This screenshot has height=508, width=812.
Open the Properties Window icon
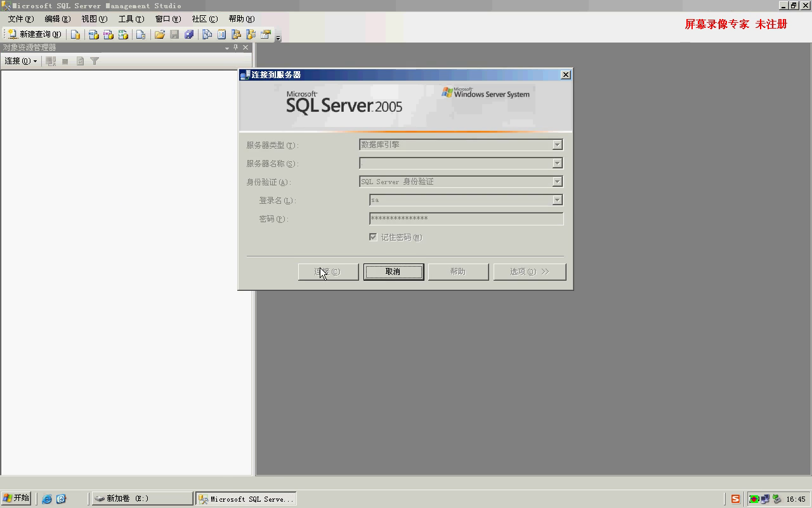(266, 34)
